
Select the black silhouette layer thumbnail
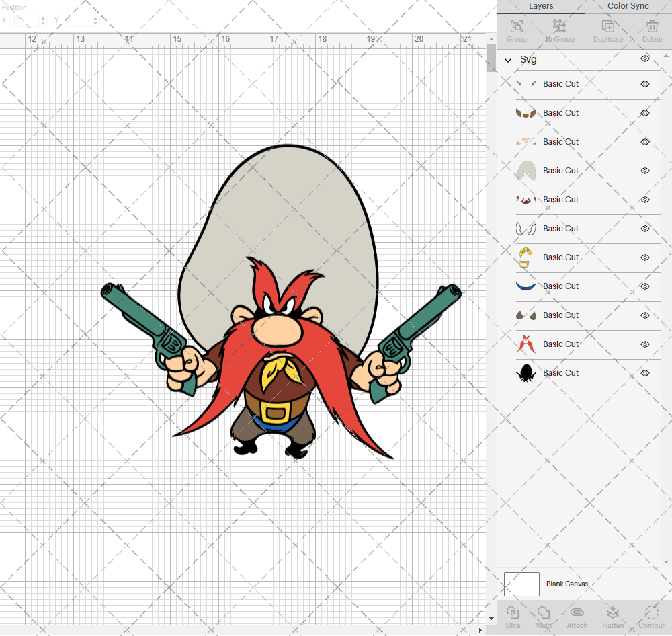pyautogui.click(x=526, y=373)
